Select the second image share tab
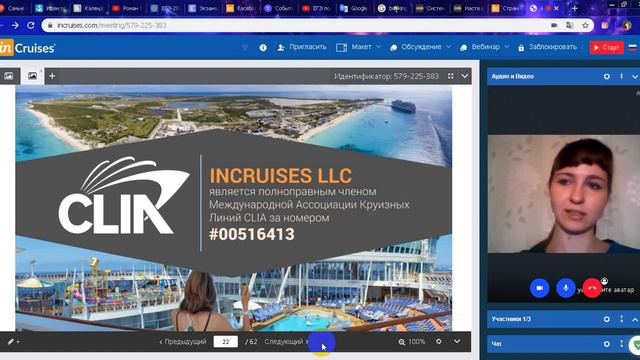Viewport: 640px width, 360px height. (x=32, y=76)
